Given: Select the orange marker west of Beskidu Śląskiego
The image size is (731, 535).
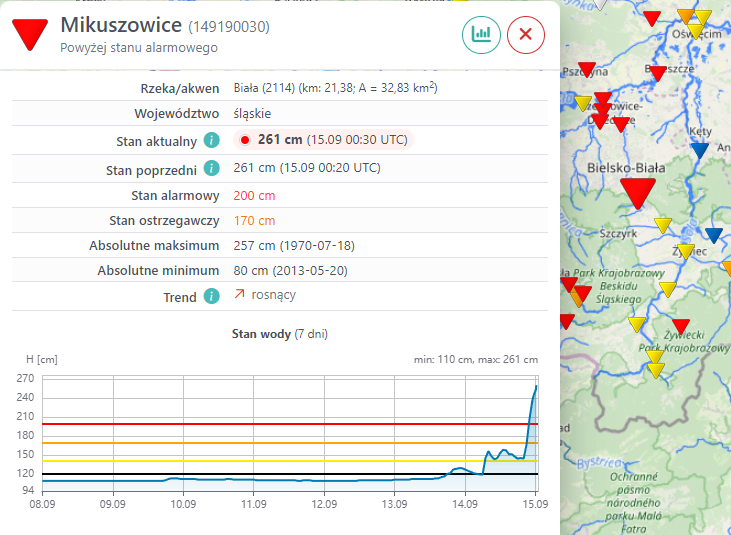Looking at the screenshot, I should [577, 300].
